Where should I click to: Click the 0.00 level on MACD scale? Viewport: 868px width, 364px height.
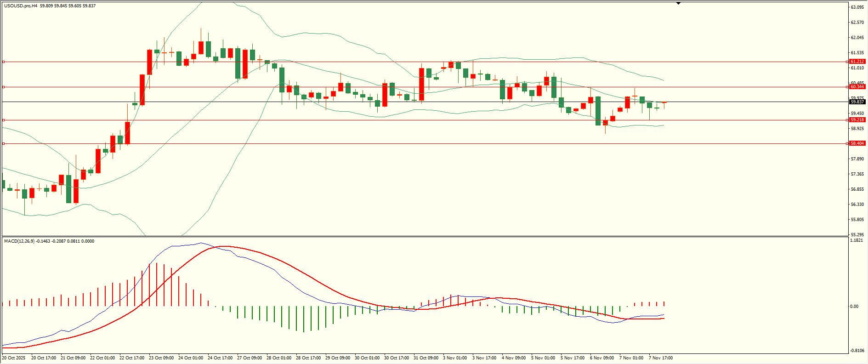click(x=854, y=307)
